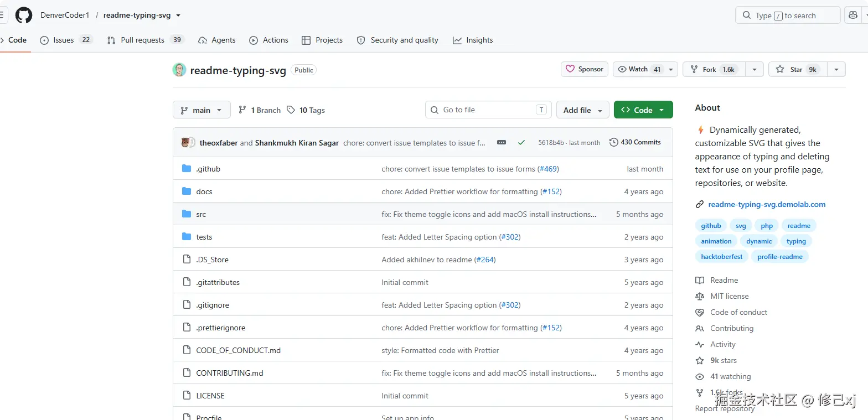Viewport: 868px width, 420px height.
Task: Switch to the Issues tab
Action: [x=66, y=40]
